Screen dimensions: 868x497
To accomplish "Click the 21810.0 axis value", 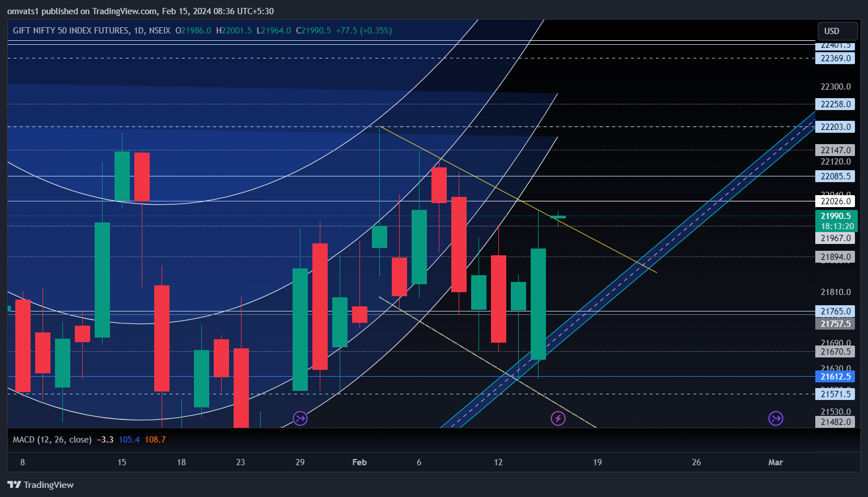I will coord(836,292).
